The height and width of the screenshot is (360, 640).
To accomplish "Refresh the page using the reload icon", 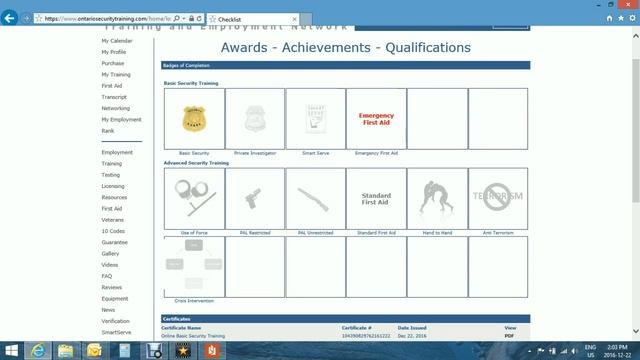I will (199, 18).
